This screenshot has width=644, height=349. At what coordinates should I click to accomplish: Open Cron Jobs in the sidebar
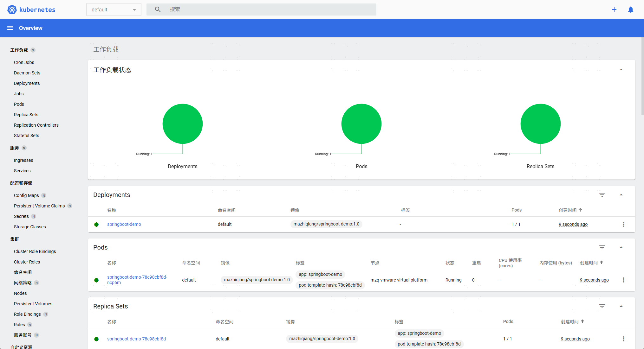pos(24,62)
